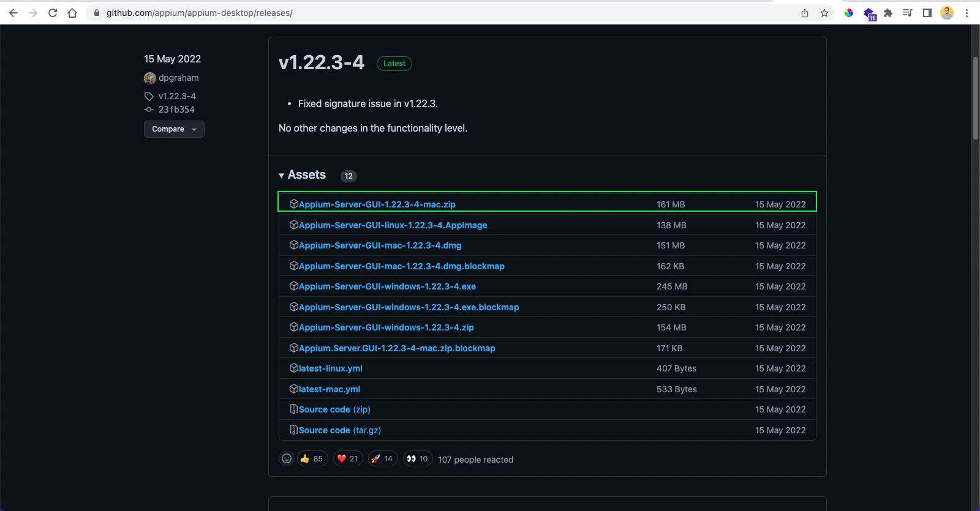Click the dpgraham avatar image

(x=150, y=78)
